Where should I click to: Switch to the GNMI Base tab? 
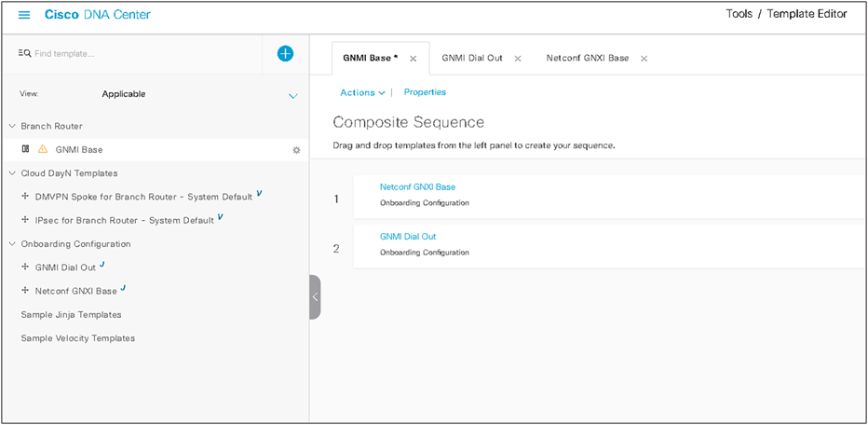coord(371,58)
